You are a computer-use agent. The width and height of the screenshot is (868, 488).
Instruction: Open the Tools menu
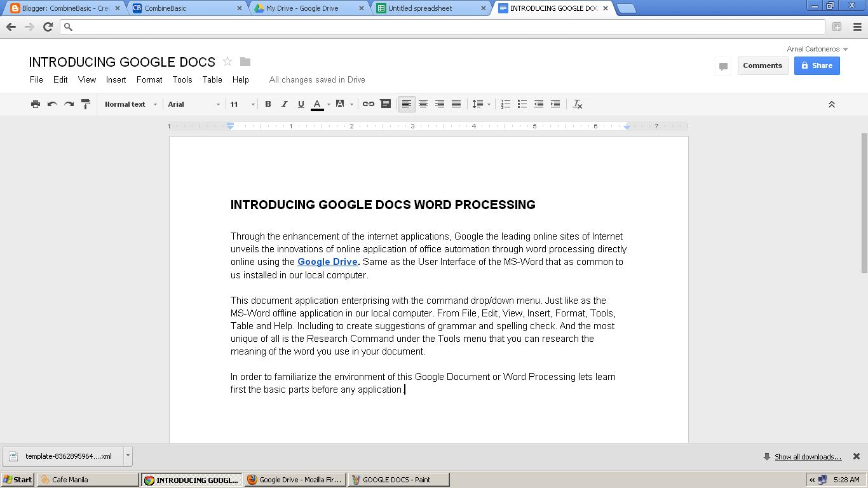[182, 79]
